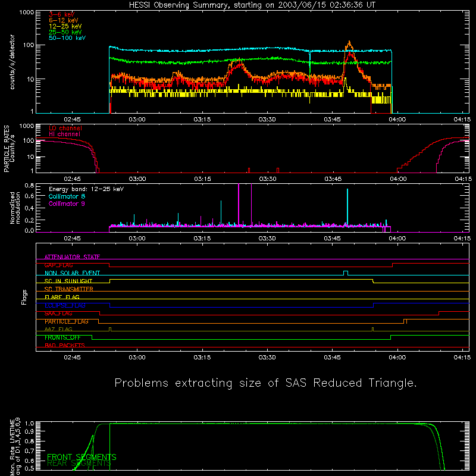Click the Flags axis label
The image size is (476, 476).
click(x=24, y=297)
